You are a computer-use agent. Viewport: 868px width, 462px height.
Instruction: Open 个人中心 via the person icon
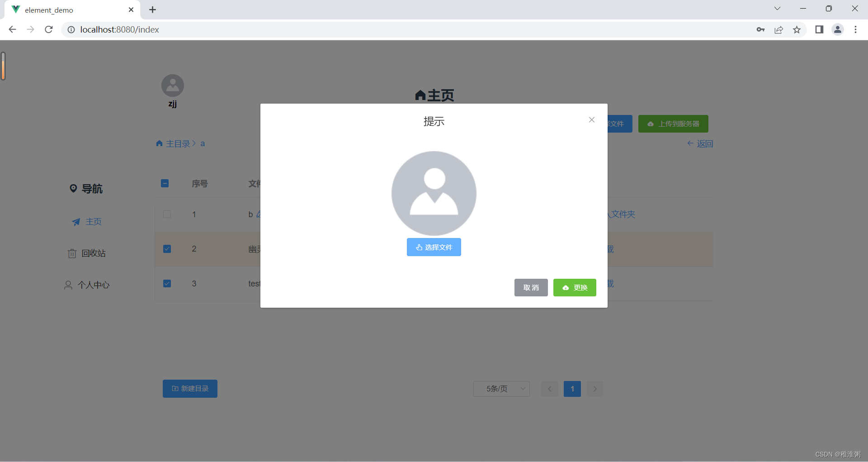click(x=68, y=285)
